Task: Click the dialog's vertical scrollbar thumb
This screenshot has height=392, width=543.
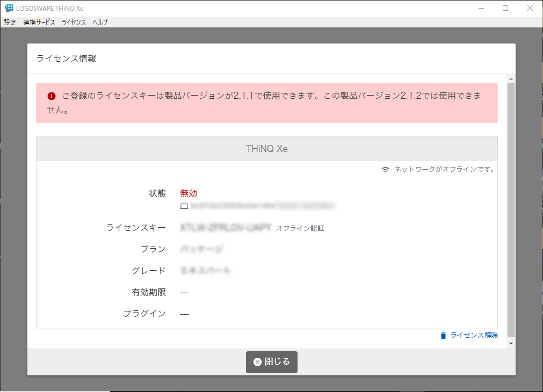Action: coord(511,209)
